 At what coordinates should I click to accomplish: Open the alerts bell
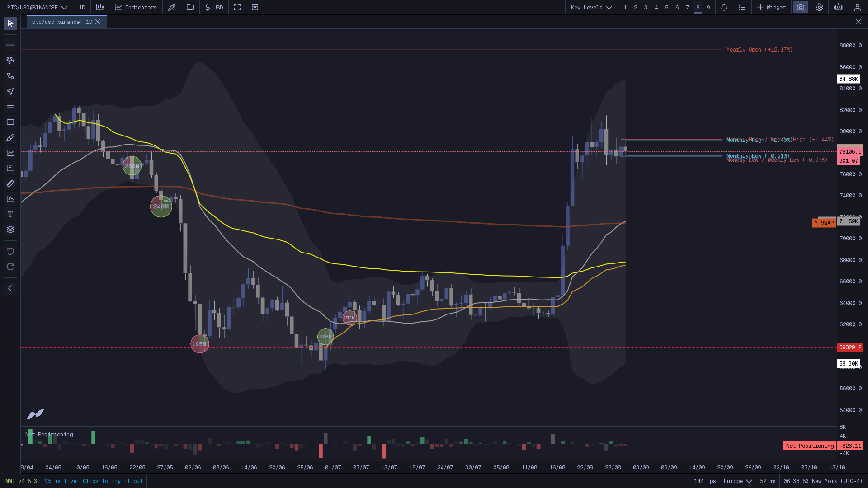click(724, 7)
